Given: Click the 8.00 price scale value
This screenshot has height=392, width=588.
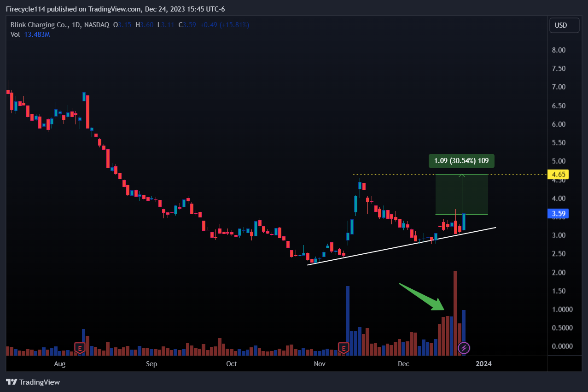Looking at the screenshot, I should [559, 50].
